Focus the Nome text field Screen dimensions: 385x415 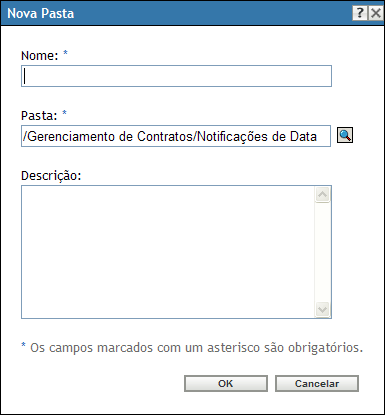pyautogui.click(x=176, y=76)
